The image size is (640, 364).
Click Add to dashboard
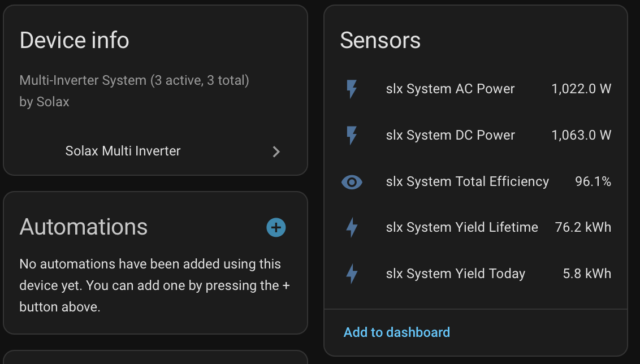396,332
